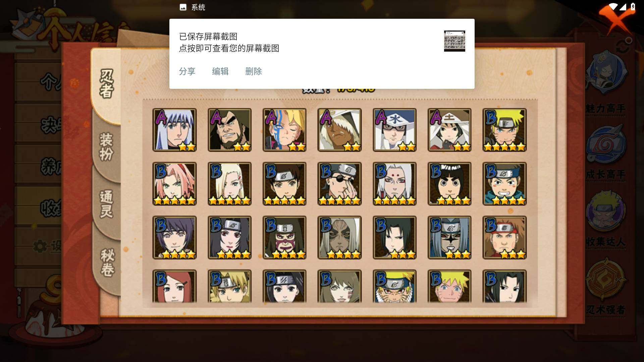Select the five-star Naruto B-rank portrait
644x362 pixels.
504,130
